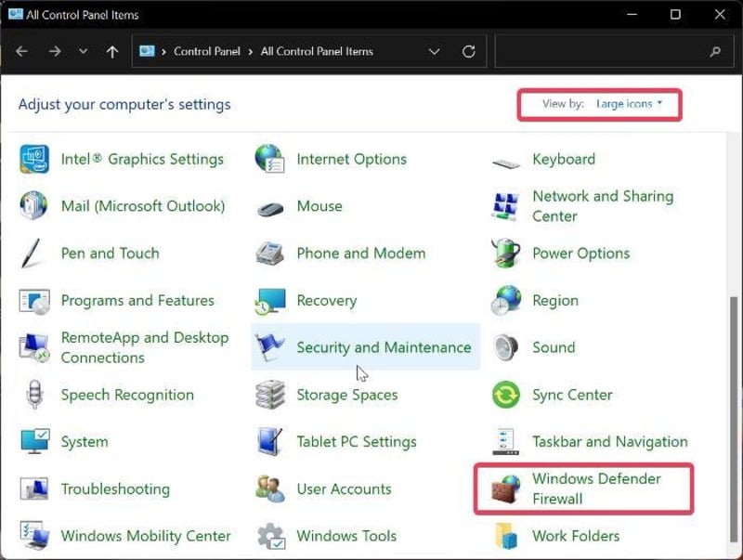Viewport: 743px width, 560px height.
Task: Expand chevron before Control Panel breadcrumb
Action: pyautogui.click(x=163, y=52)
